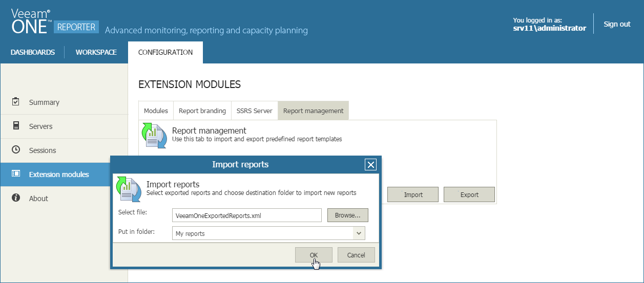Screen dimensions: 644x283
Task: Click the Import reports dialog icon
Action: (128, 189)
